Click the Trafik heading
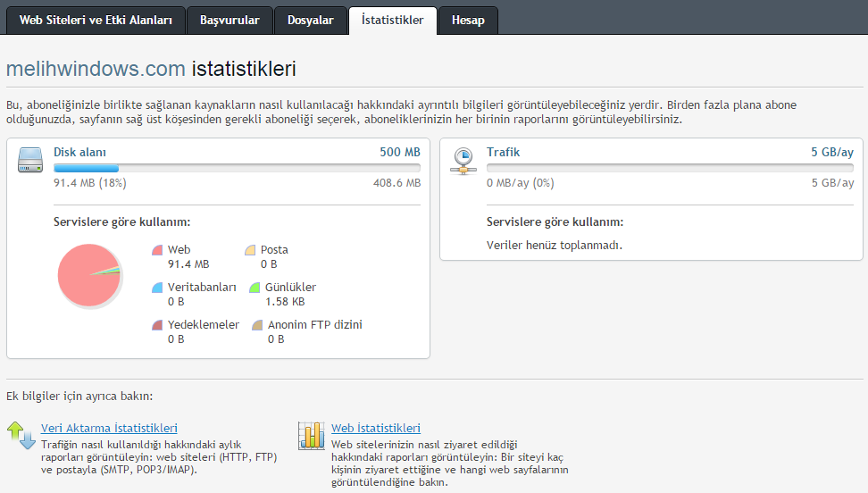This screenshot has width=868, height=493. pyautogui.click(x=503, y=153)
